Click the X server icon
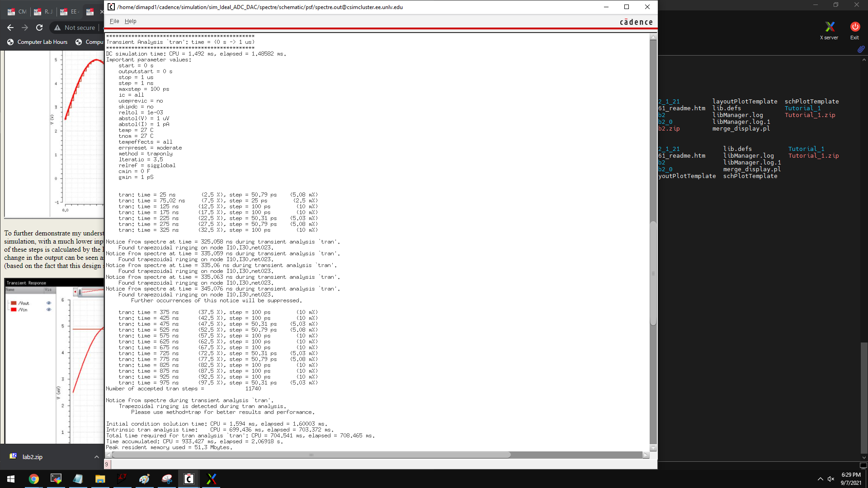868x488 pixels. pos(829,27)
